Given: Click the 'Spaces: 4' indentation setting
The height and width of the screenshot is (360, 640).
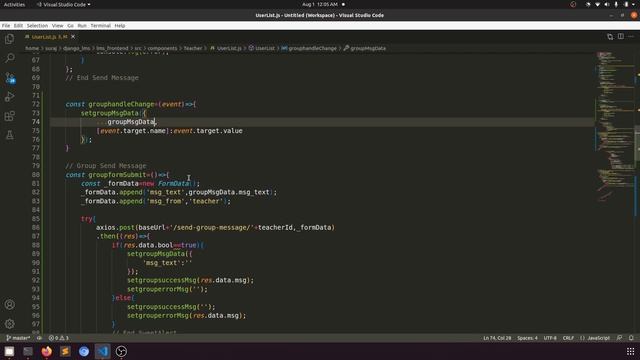Looking at the screenshot, I should point(527,338).
